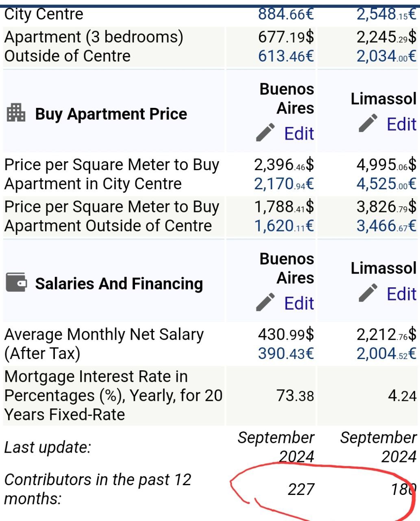The height and width of the screenshot is (521, 420).
Task: Click the building icon beside Buy Apartment Price
Action: pyautogui.click(x=16, y=113)
